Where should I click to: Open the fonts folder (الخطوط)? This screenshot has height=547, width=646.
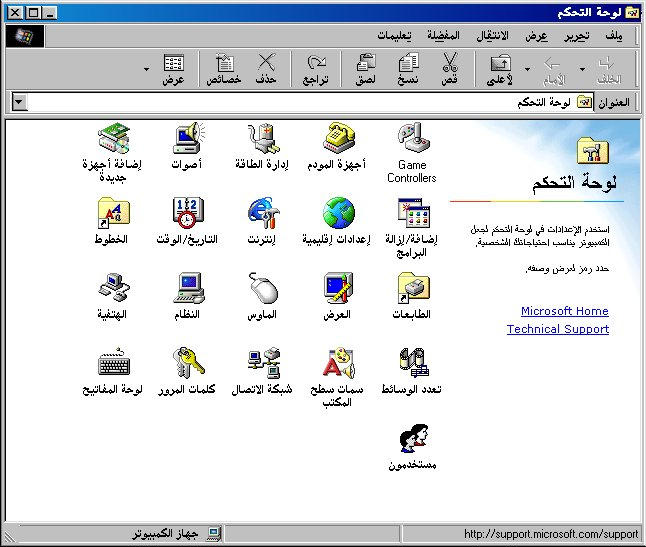tap(112, 222)
